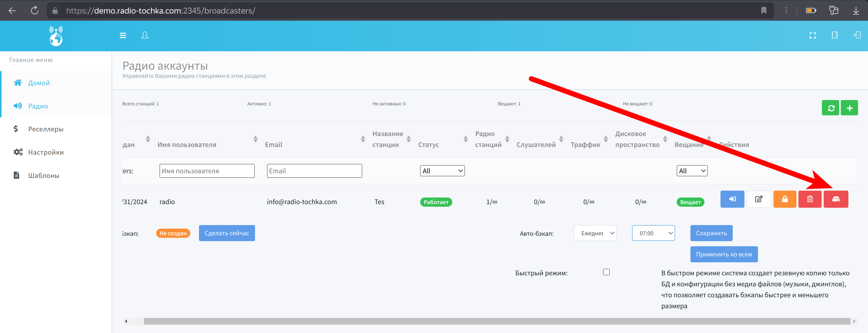Click the blue login-as-user icon button

click(732, 199)
